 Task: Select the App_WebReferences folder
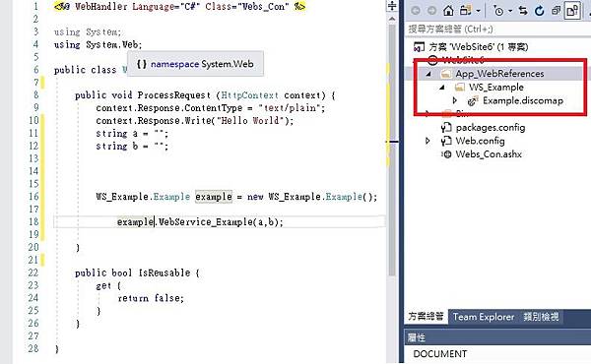pos(499,74)
